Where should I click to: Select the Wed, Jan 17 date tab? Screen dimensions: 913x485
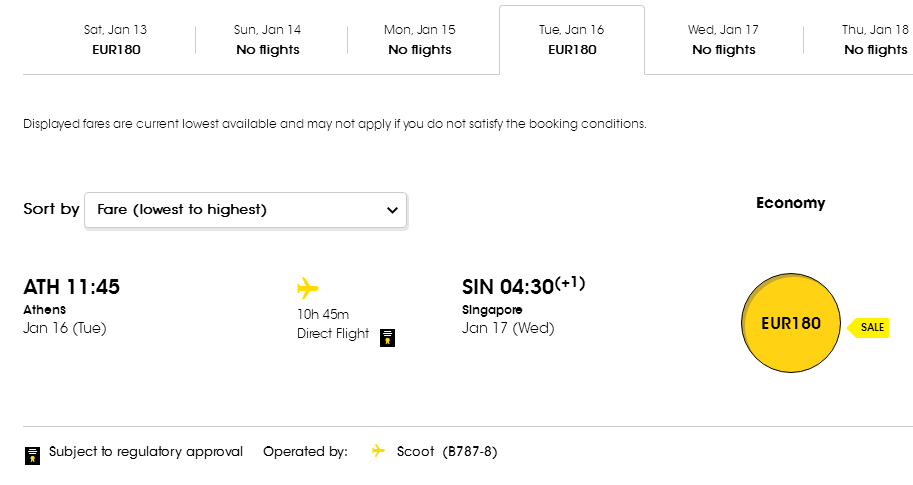(724, 40)
